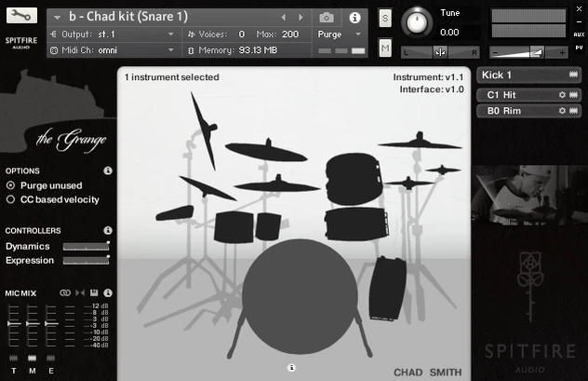The height and width of the screenshot is (381, 588).
Task: Open the Output st. 1 dropdown
Action: pyautogui.click(x=112, y=34)
